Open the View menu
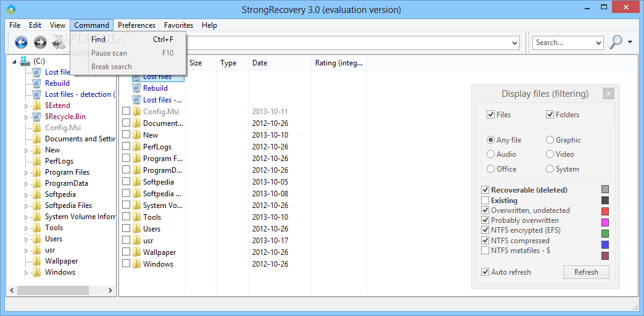 (x=57, y=25)
